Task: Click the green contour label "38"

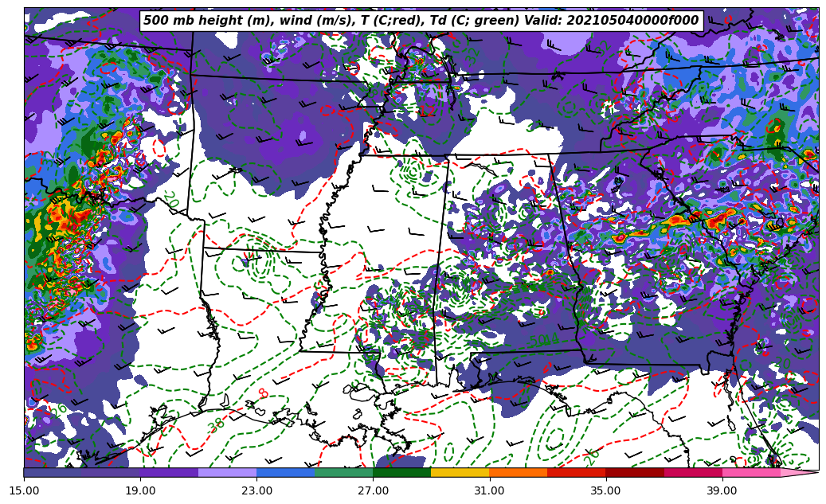Action: point(216,425)
